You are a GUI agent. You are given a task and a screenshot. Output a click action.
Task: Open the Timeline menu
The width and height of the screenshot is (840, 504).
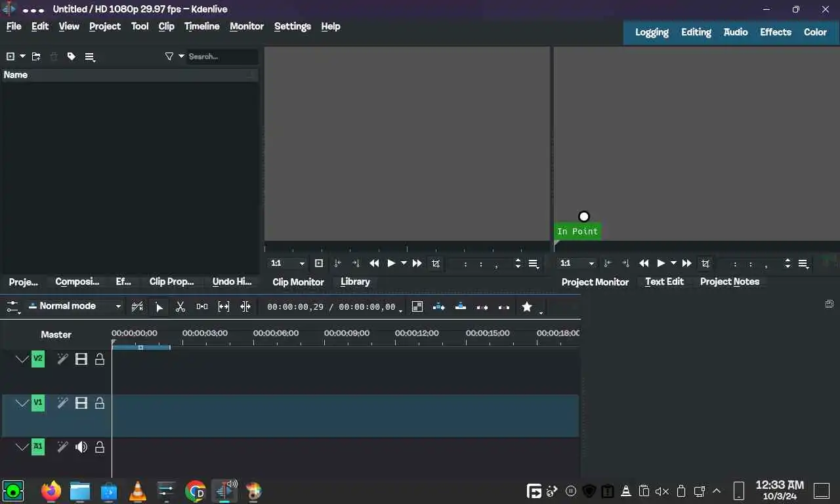click(201, 26)
